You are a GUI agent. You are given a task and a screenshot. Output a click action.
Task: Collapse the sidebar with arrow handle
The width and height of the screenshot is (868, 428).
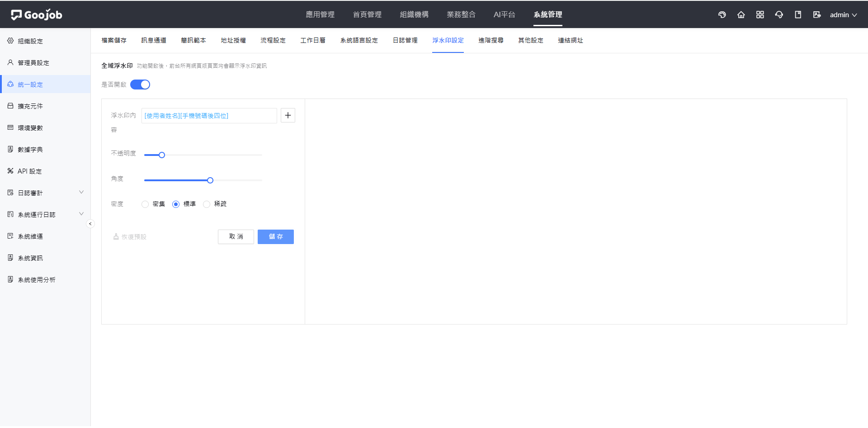(x=90, y=224)
